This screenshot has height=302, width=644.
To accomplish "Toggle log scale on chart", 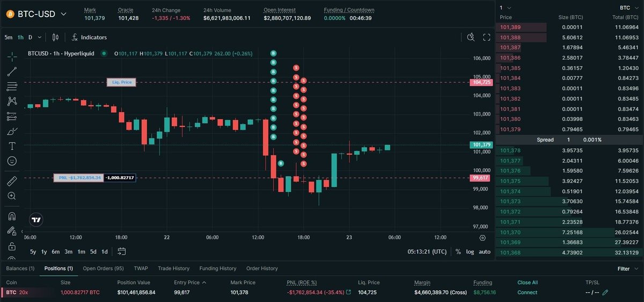I will (470, 251).
